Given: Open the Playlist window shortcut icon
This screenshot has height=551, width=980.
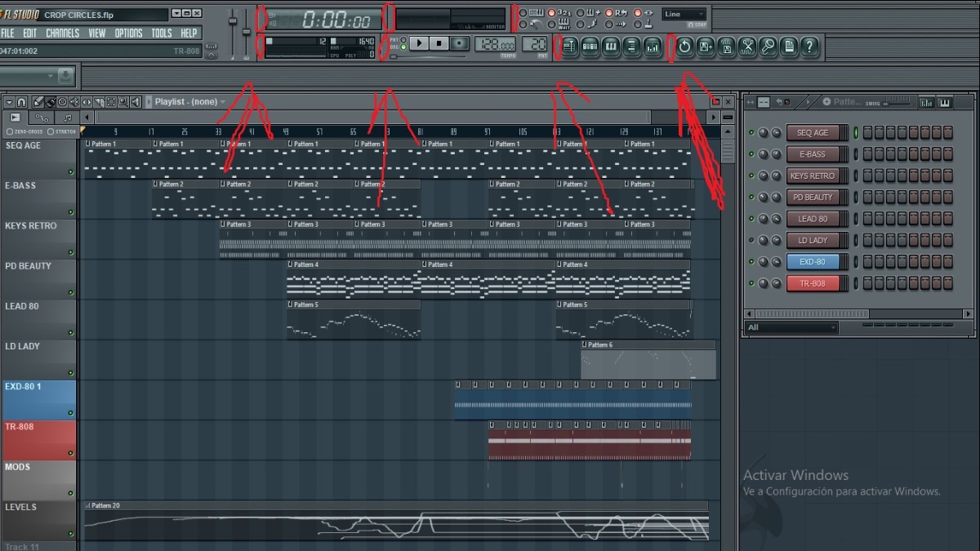Looking at the screenshot, I should (569, 47).
